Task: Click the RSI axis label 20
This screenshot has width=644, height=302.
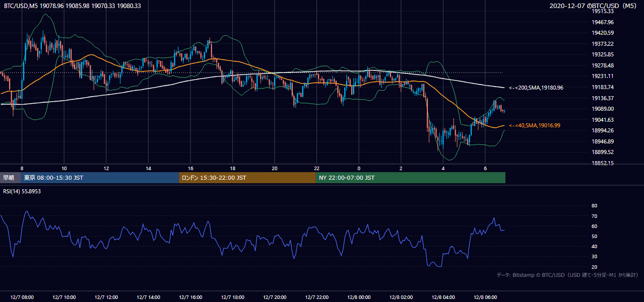Action: coord(594,267)
